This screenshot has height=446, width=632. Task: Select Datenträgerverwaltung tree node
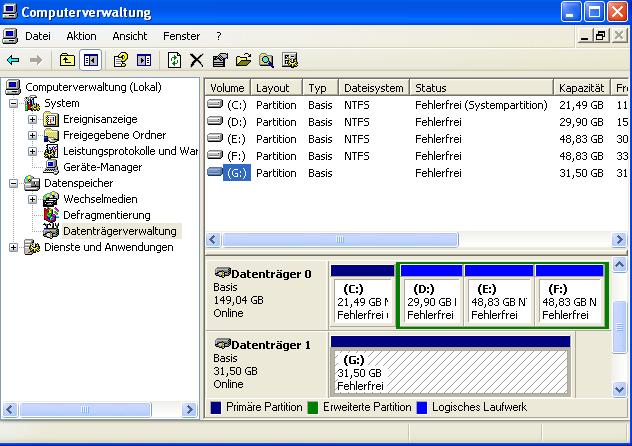[120, 231]
